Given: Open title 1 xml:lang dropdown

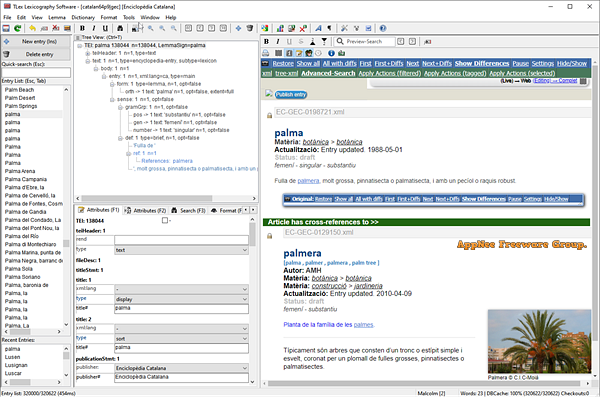Looking at the screenshot, I should click(181, 289).
